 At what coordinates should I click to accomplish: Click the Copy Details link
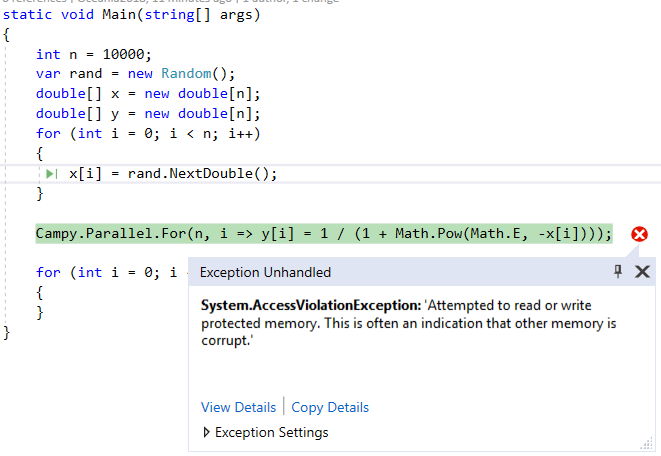[x=330, y=407]
